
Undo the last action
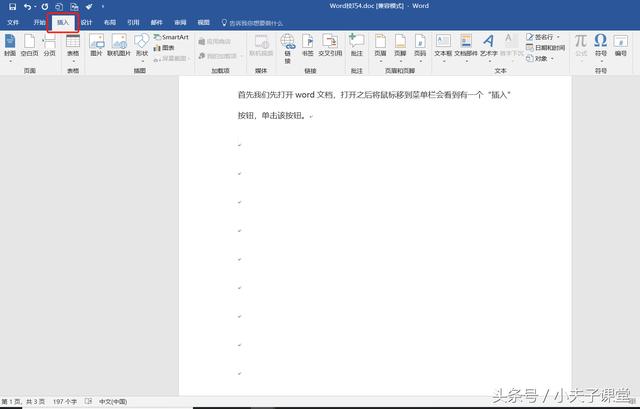tap(27, 7)
